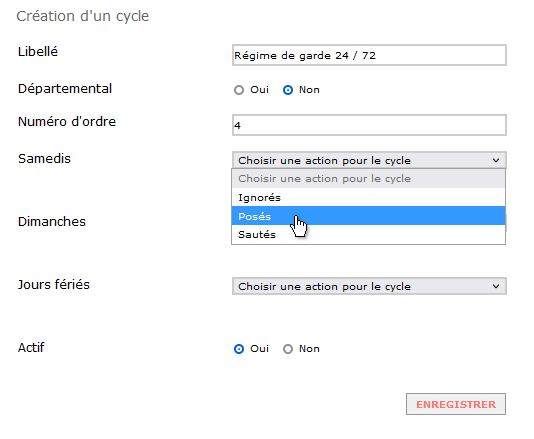Click the 'Jours fériés' field label
Image resolution: width=534 pixels, height=439 pixels.
(x=54, y=285)
